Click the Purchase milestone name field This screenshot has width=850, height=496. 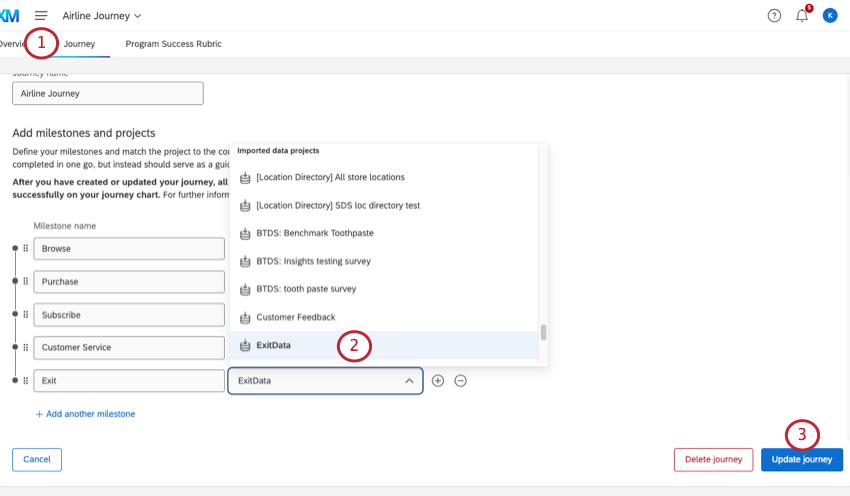pos(129,281)
